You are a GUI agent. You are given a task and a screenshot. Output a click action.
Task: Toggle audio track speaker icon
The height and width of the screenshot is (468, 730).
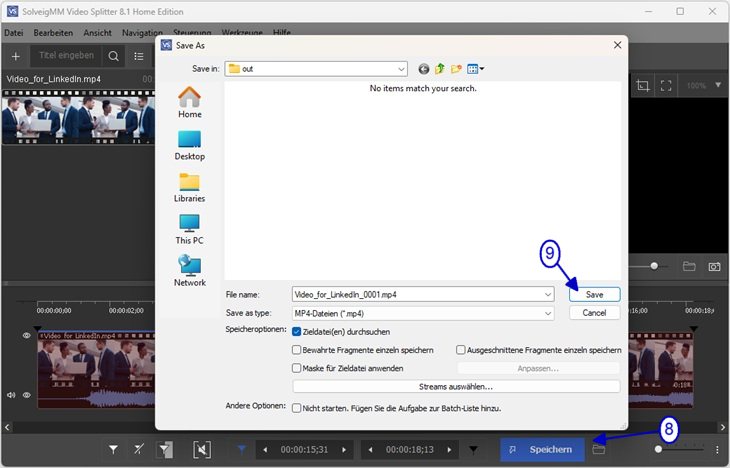pyautogui.click(x=11, y=395)
